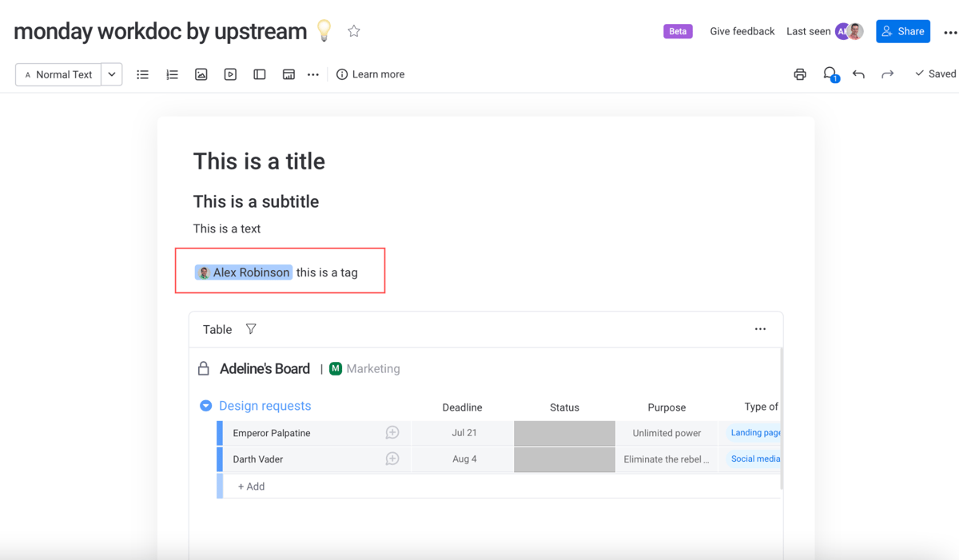Collapse the Design requests group
The image size is (959, 560).
tap(205, 406)
